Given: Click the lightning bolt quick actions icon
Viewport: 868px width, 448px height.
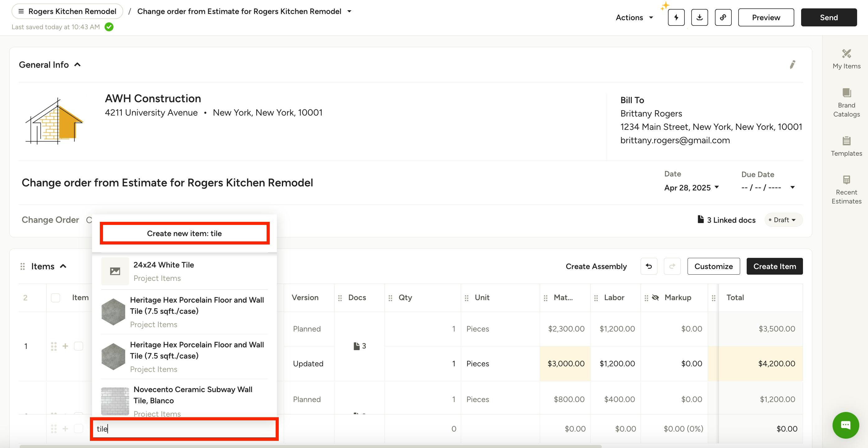Looking at the screenshot, I should (x=676, y=17).
